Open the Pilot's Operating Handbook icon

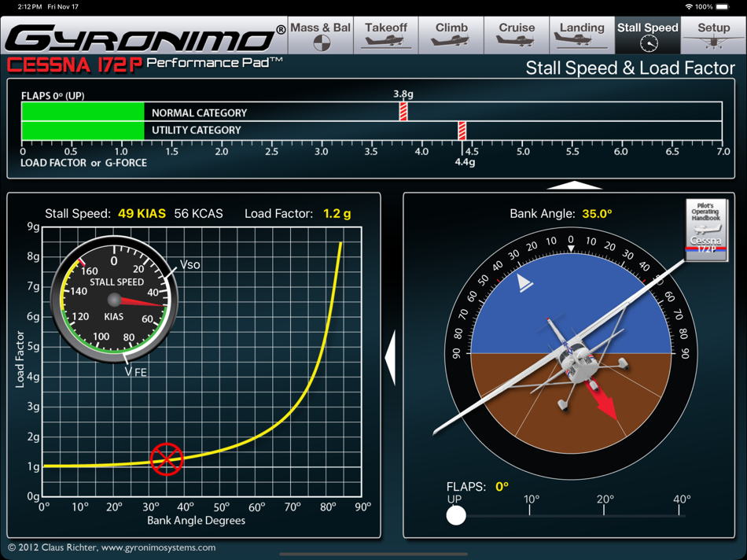point(706,230)
